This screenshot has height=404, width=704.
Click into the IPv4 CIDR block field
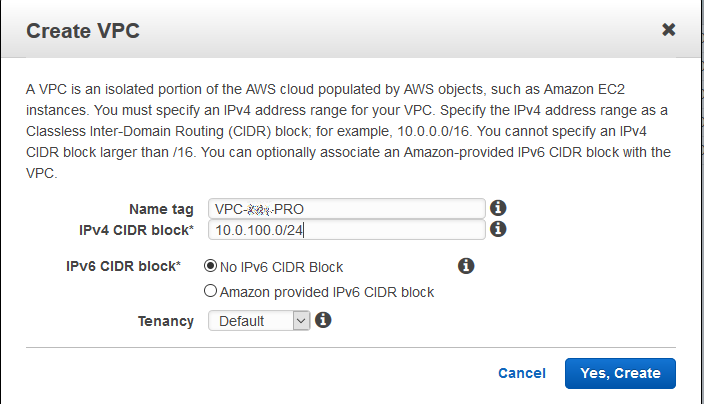click(346, 231)
